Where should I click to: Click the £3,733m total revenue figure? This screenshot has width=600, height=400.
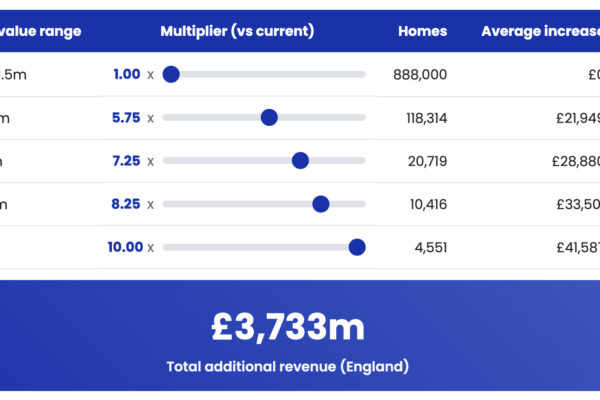click(x=288, y=327)
